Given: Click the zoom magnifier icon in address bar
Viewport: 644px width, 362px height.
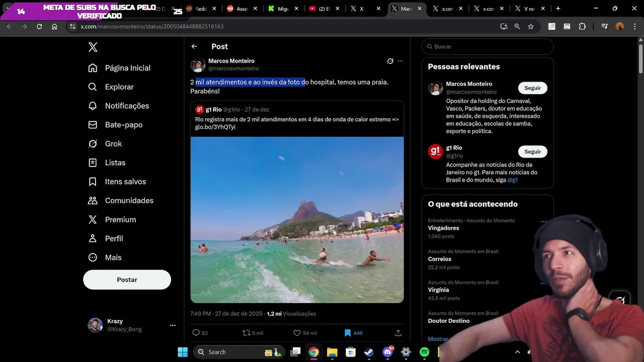Looking at the screenshot, I should tap(517, 27).
